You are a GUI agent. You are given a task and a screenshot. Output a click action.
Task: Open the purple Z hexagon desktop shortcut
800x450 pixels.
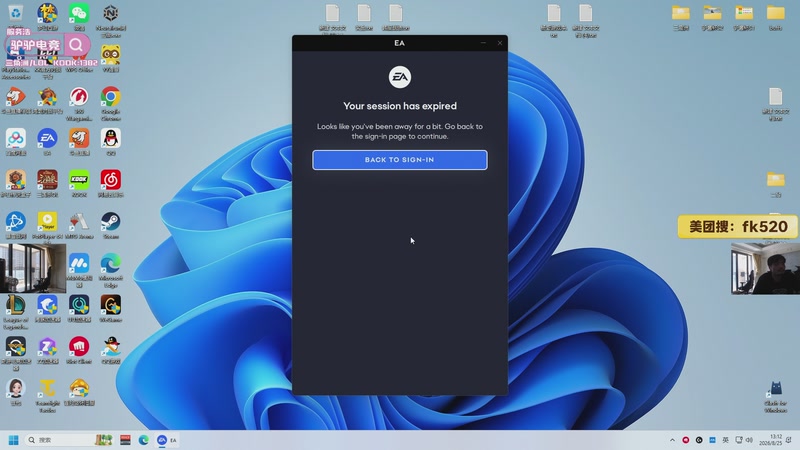point(47,346)
